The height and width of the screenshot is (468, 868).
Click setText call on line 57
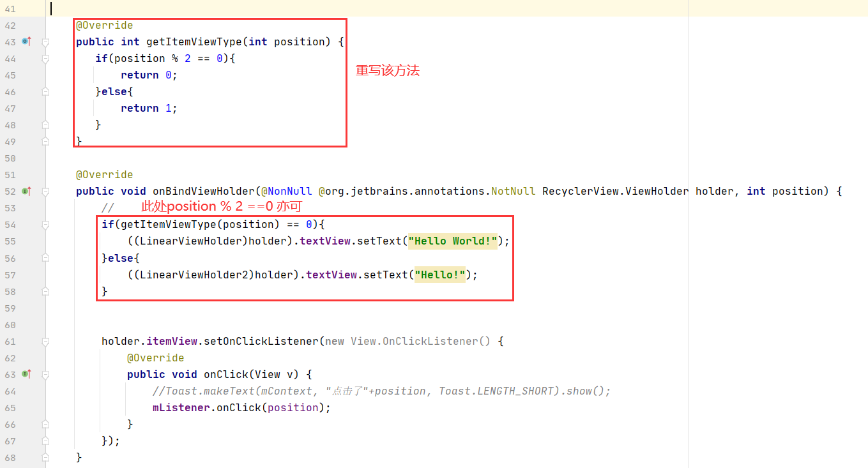coord(386,275)
